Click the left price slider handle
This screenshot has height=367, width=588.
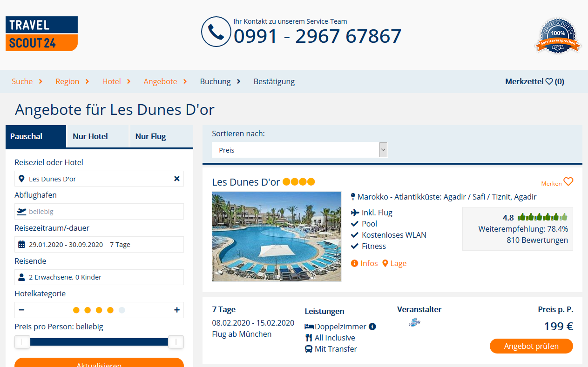(x=22, y=342)
